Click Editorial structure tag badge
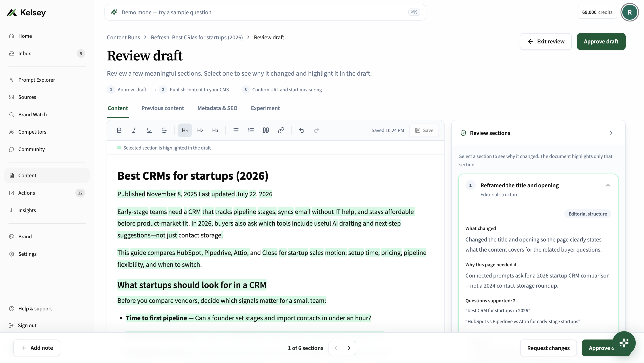This screenshot has height=363, width=644. 587,214
